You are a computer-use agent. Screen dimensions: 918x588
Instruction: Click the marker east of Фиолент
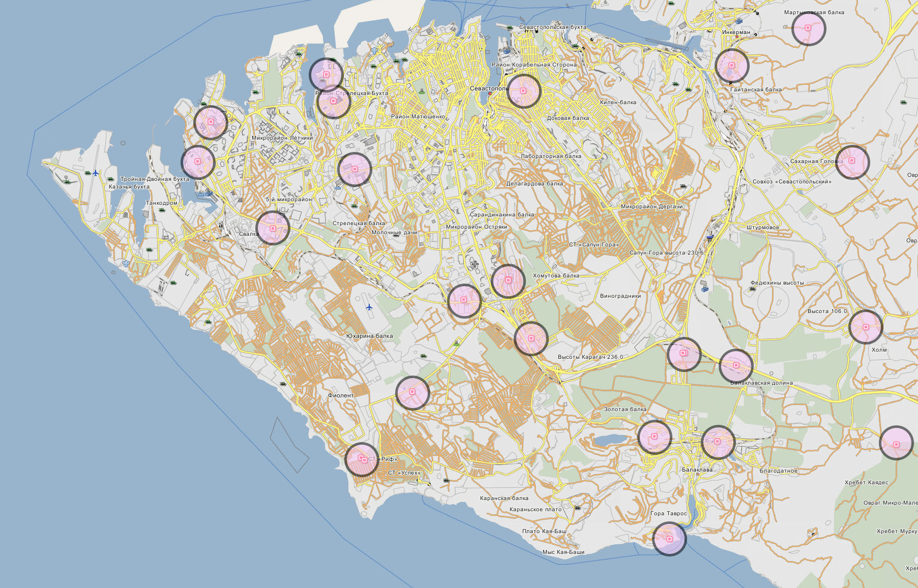412,393
